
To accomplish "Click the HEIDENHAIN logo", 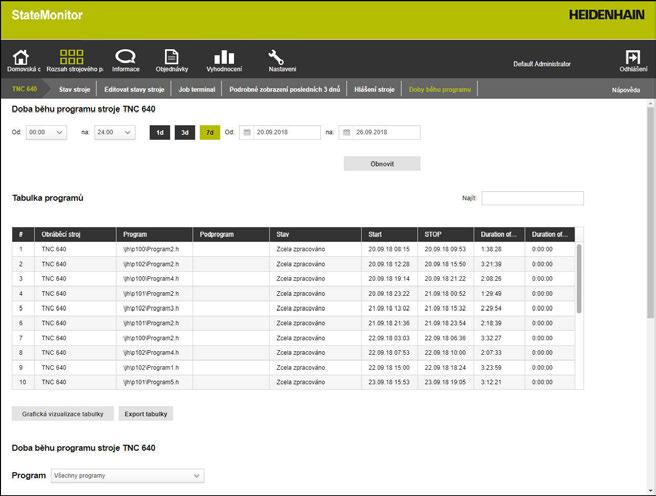I will (607, 15).
